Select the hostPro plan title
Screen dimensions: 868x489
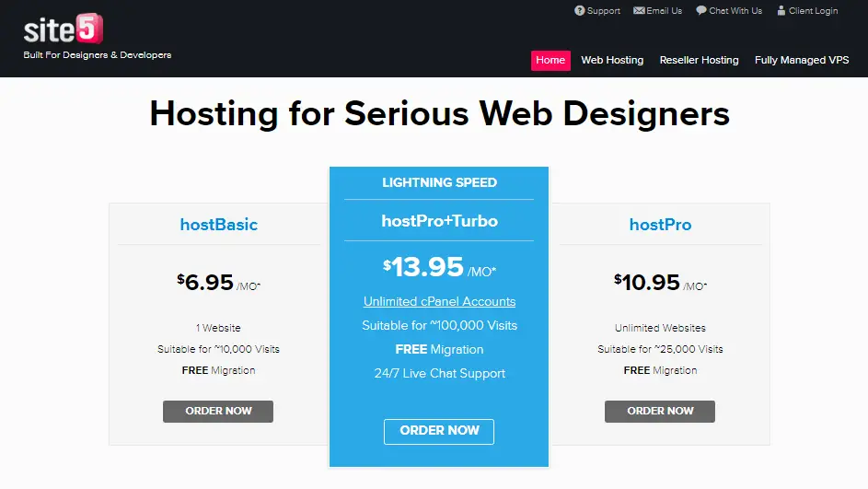[660, 225]
